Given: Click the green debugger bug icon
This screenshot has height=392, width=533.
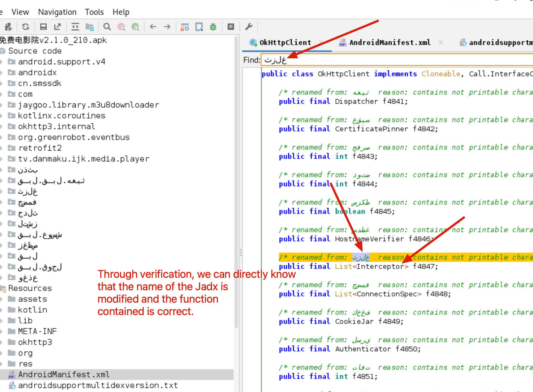Looking at the screenshot, I should (213, 27).
